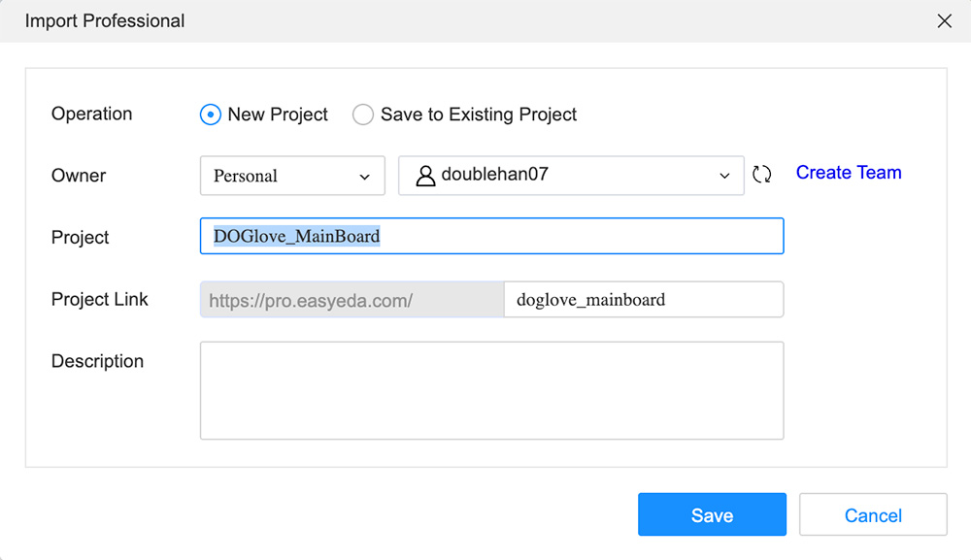The image size is (971, 560).
Task: Save the imported project
Action: click(712, 514)
